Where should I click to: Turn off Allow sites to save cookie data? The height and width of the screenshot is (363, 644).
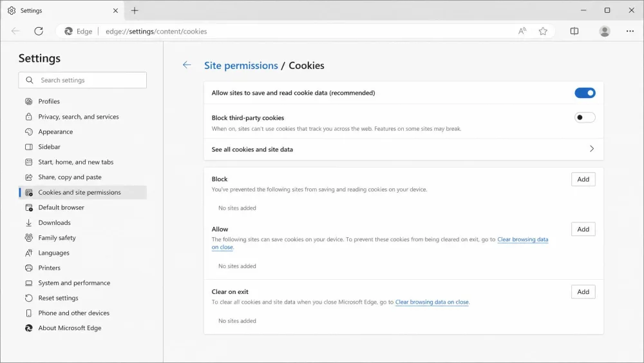[585, 93]
